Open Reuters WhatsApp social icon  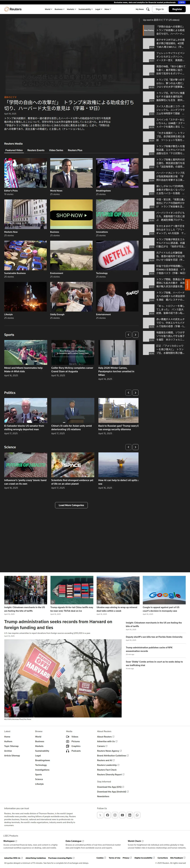point(137,815)
